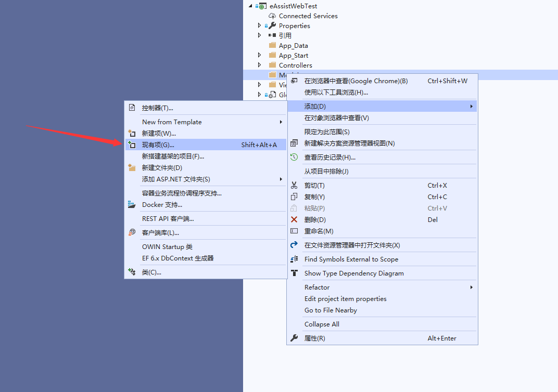Select 现有项(G)... menu entry
The width and height of the screenshot is (558, 392).
tap(159, 145)
